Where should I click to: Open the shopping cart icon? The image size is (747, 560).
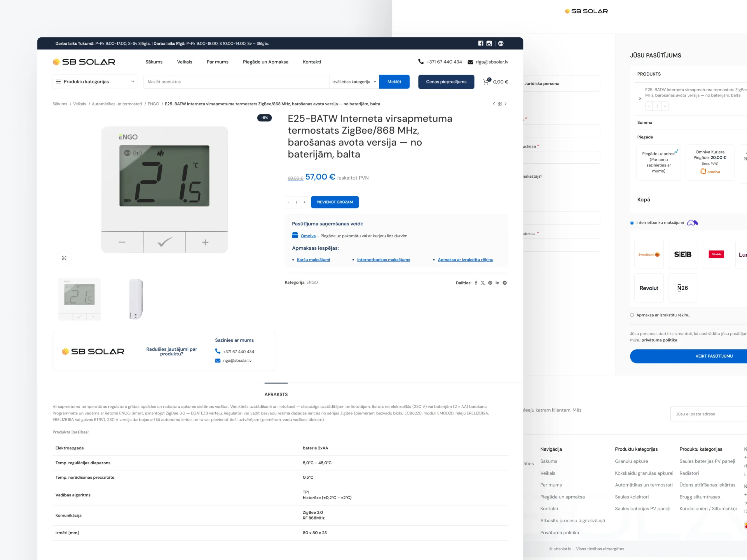tap(486, 82)
